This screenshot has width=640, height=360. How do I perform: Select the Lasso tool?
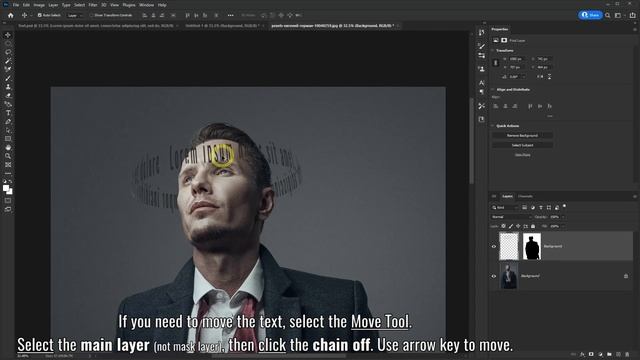[8, 52]
